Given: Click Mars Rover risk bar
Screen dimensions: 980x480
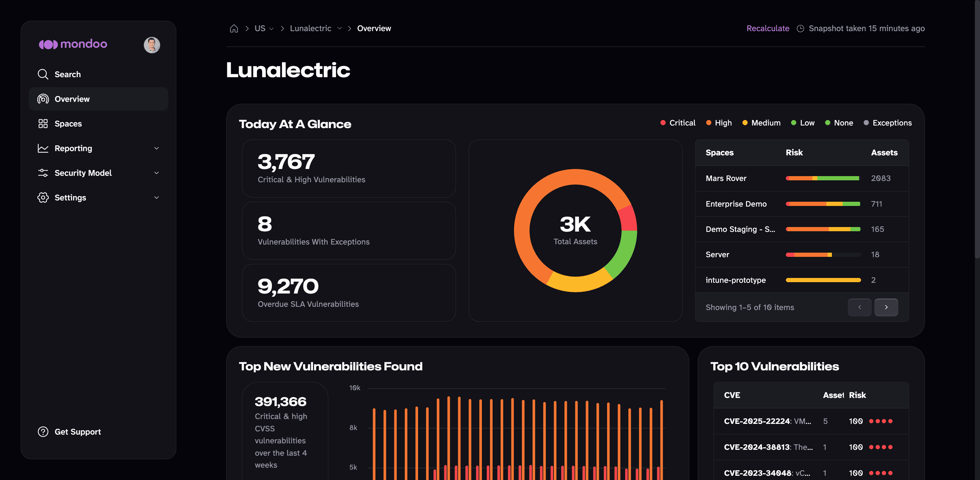Looking at the screenshot, I should tap(822, 178).
